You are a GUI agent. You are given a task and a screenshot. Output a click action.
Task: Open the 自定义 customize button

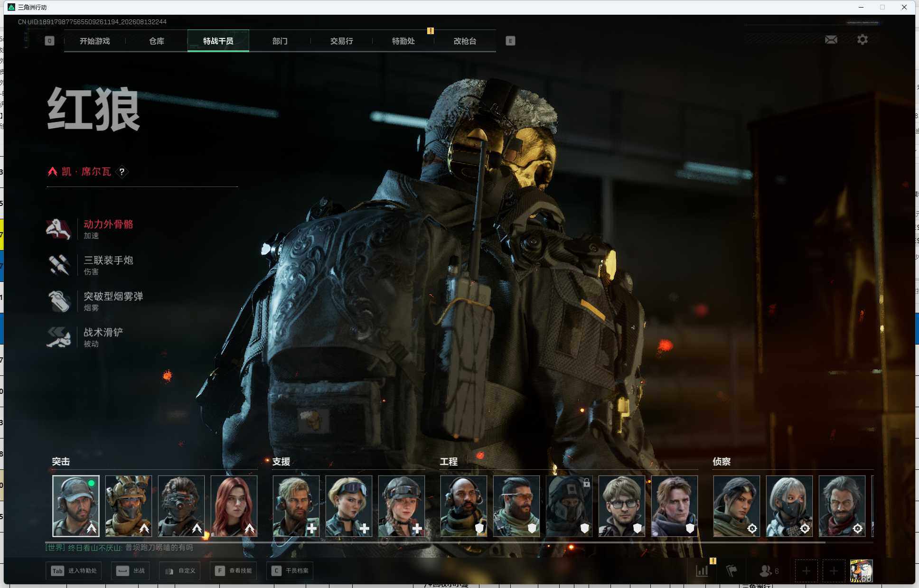pyautogui.click(x=180, y=570)
